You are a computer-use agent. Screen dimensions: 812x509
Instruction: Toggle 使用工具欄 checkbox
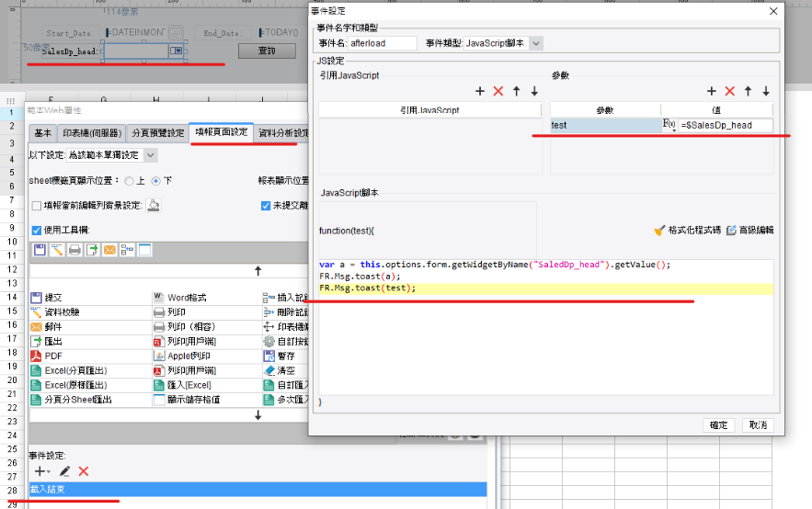(36, 231)
